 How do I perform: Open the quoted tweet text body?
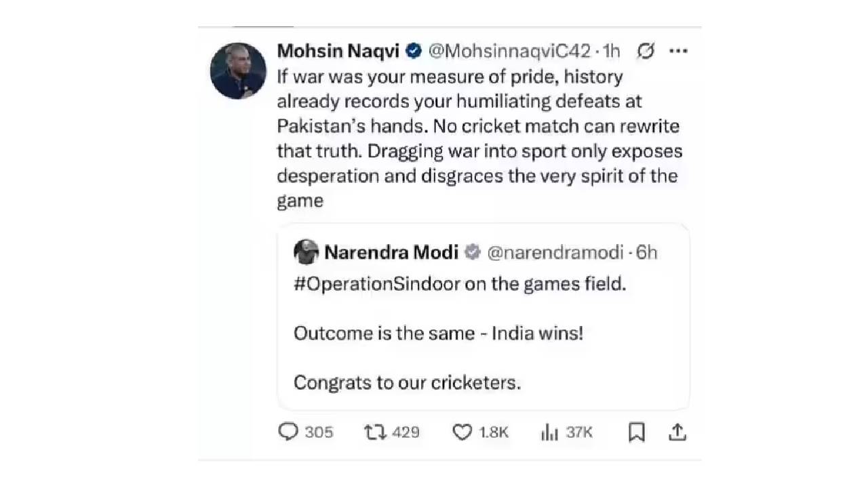pyautogui.click(x=438, y=333)
